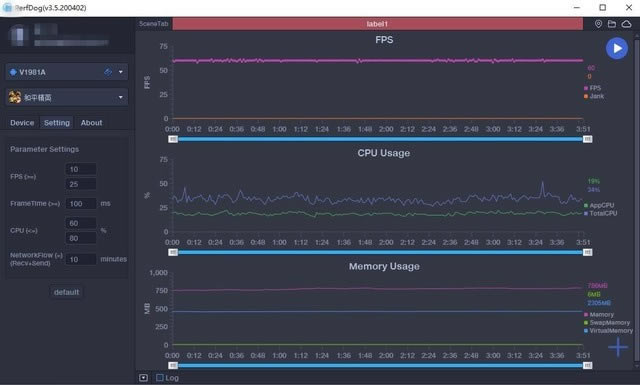Toggle the TotalCPU legend entry
The height and width of the screenshot is (385, 640).
tap(600, 213)
